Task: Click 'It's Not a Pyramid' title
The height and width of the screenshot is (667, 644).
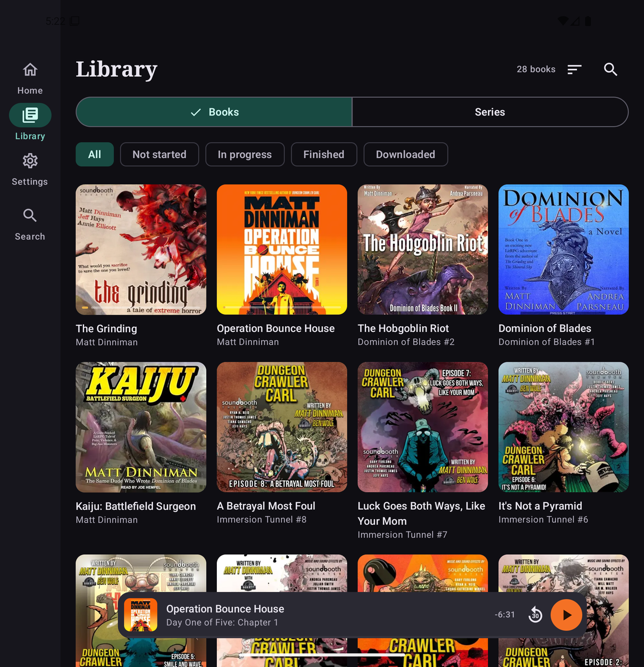Action: (541, 506)
